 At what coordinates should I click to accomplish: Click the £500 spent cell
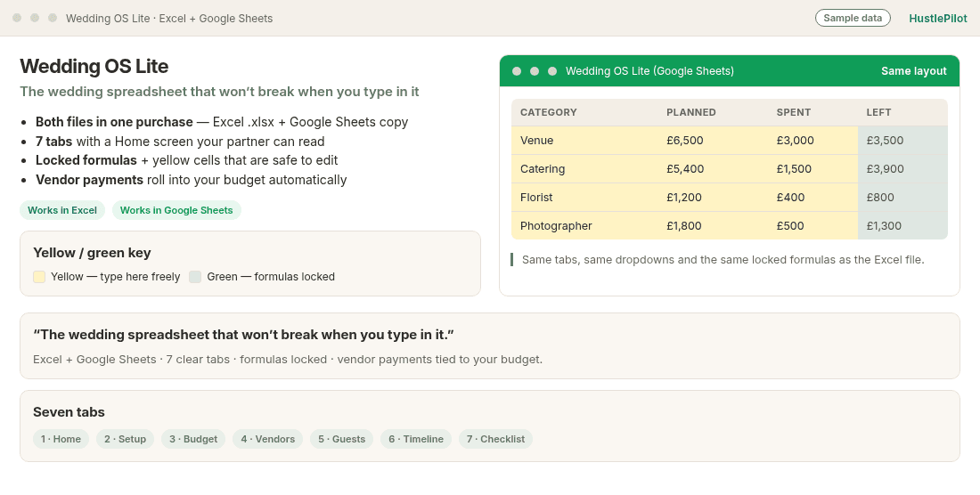(813, 225)
